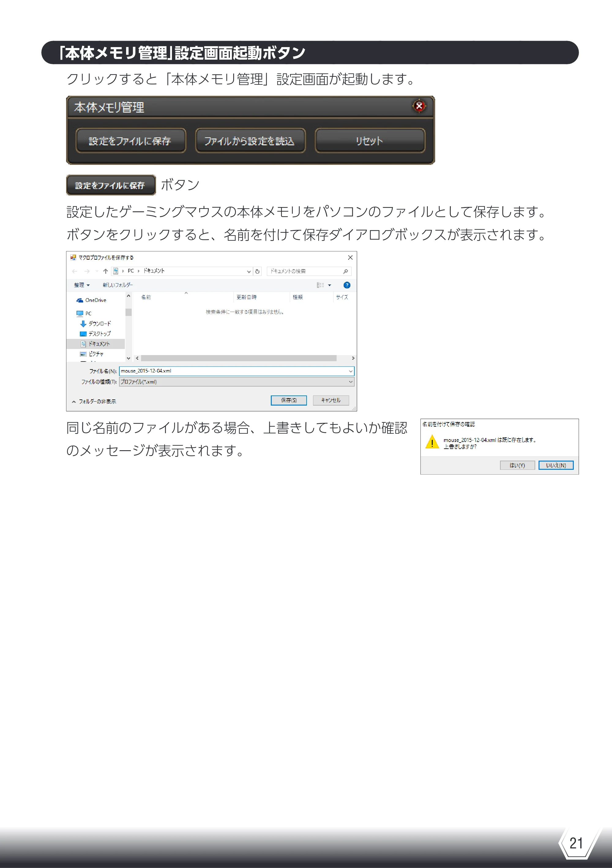This screenshot has height=868, width=612.
Task: Open recent locations chevron beside navigation arrows
Action: click(97, 271)
